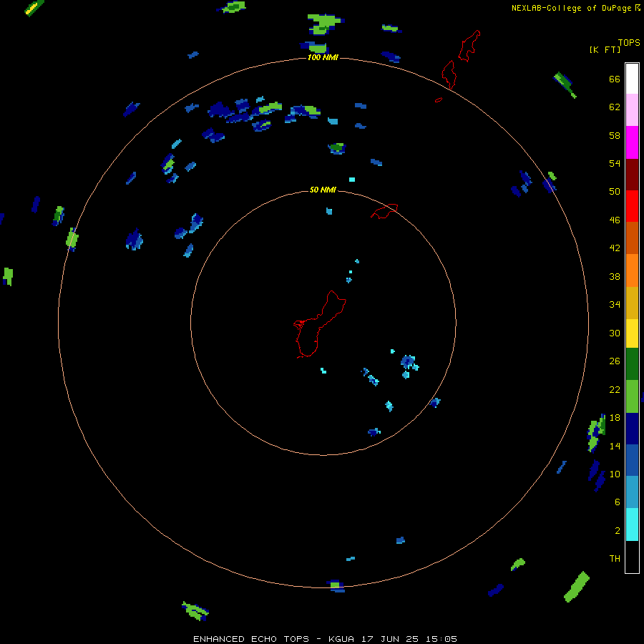Pick the light blue legend swatch
This screenshot has width=644, height=644.
tap(632, 492)
